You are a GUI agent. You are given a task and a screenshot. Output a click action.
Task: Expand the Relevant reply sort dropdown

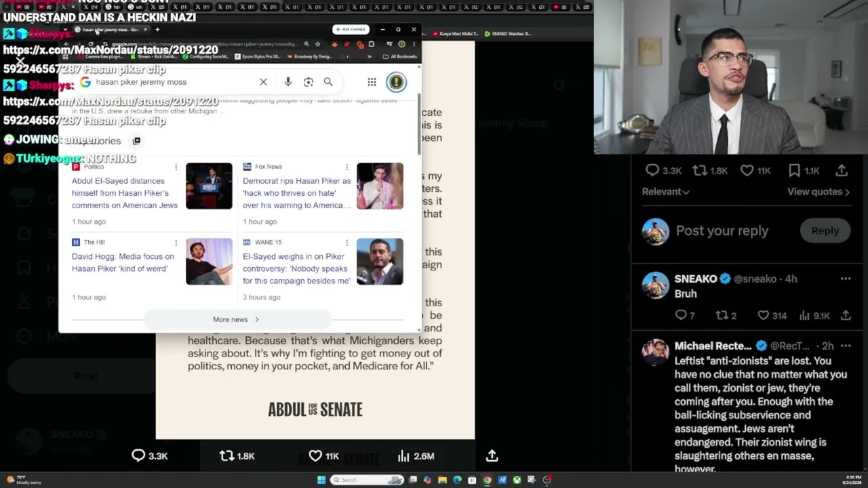665,192
